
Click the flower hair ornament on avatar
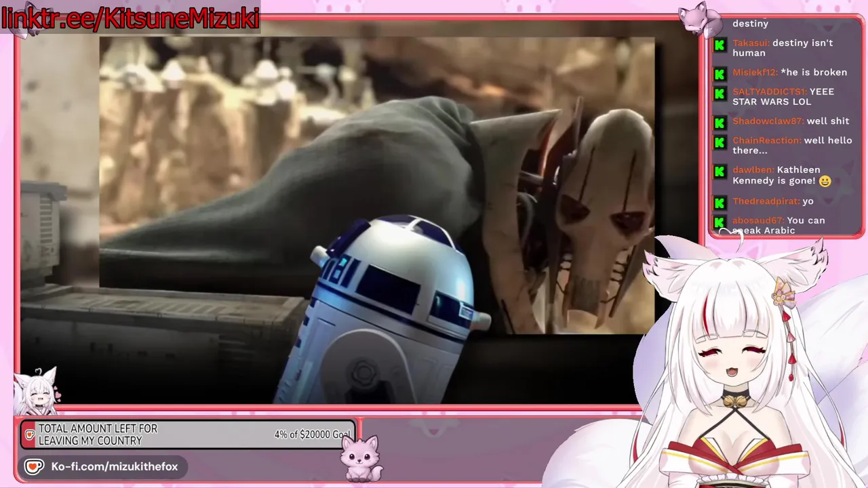click(784, 293)
